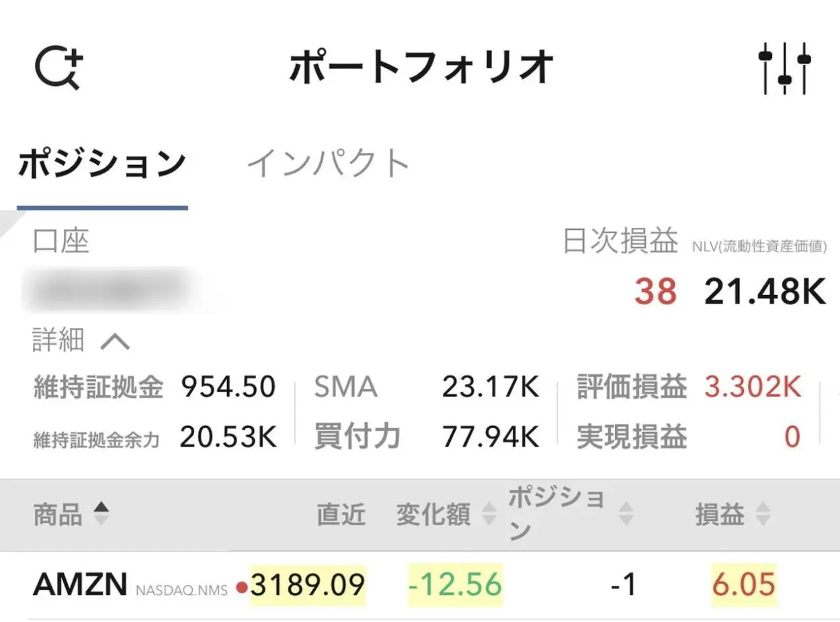Tap the AMZN P&L value 6.05

745,585
